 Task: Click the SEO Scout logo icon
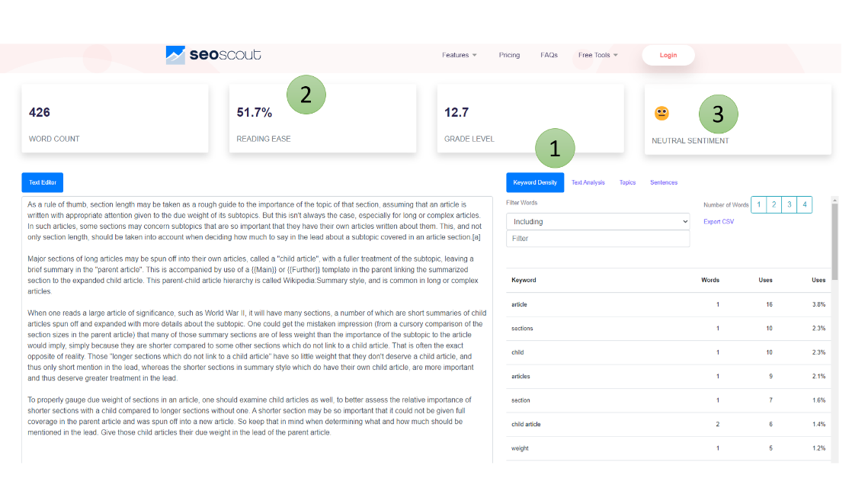[x=175, y=55]
